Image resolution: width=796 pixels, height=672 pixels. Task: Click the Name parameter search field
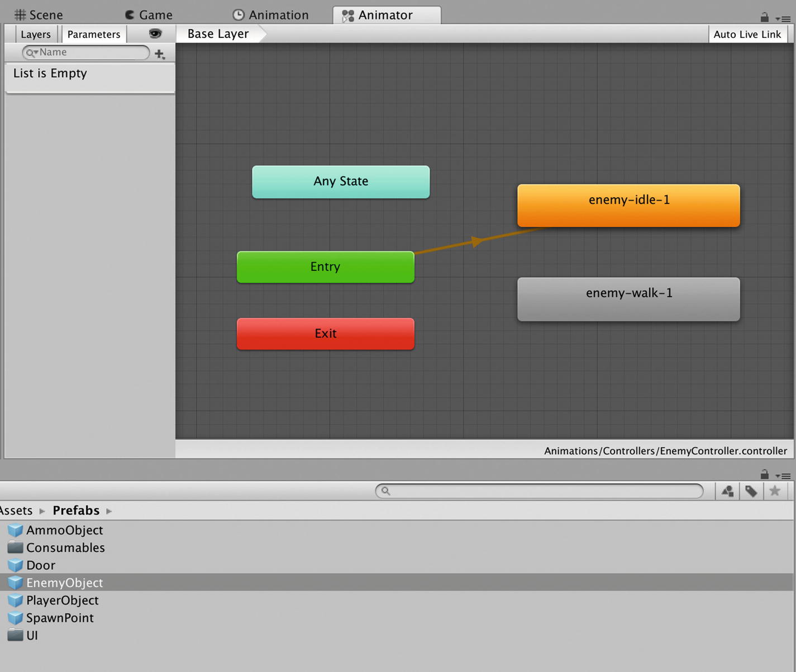click(86, 53)
